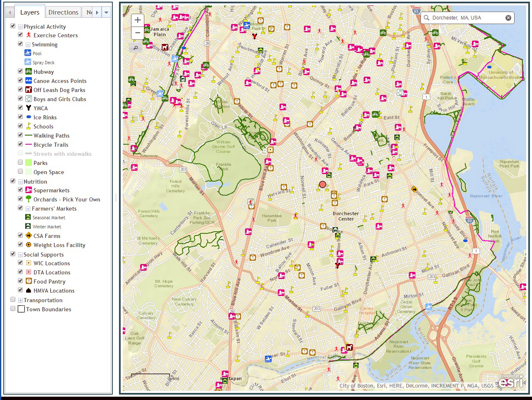Image resolution: width=532 pixels, height=400 pixels.
Task: Select the YMCA layer icon in the legend
Action: click(28, 108)
